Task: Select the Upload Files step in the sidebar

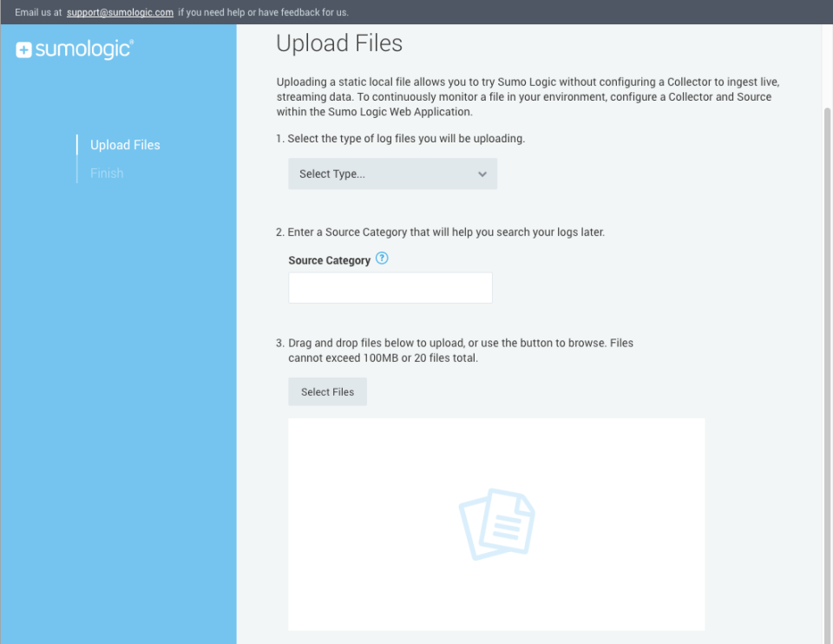Action: click(x=124, y=145)
